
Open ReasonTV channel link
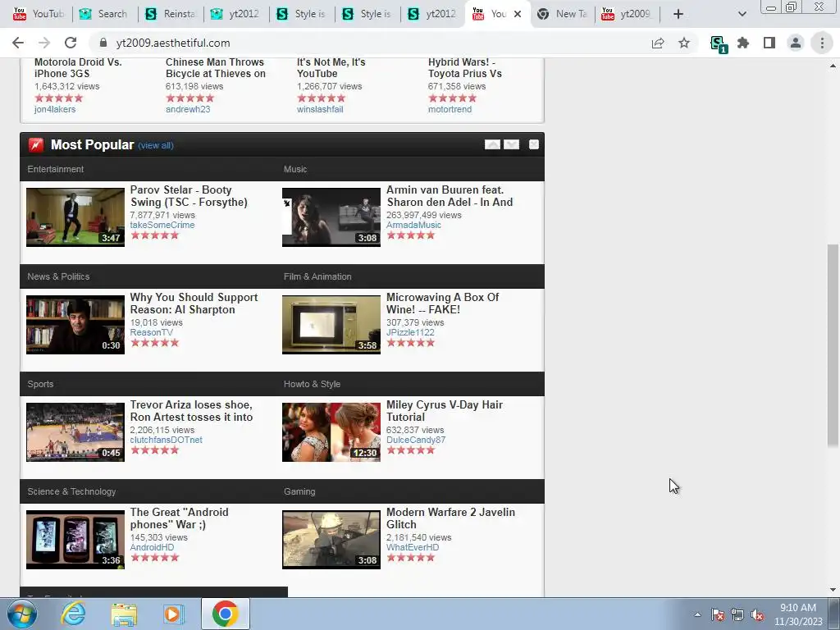click(152, 333)
